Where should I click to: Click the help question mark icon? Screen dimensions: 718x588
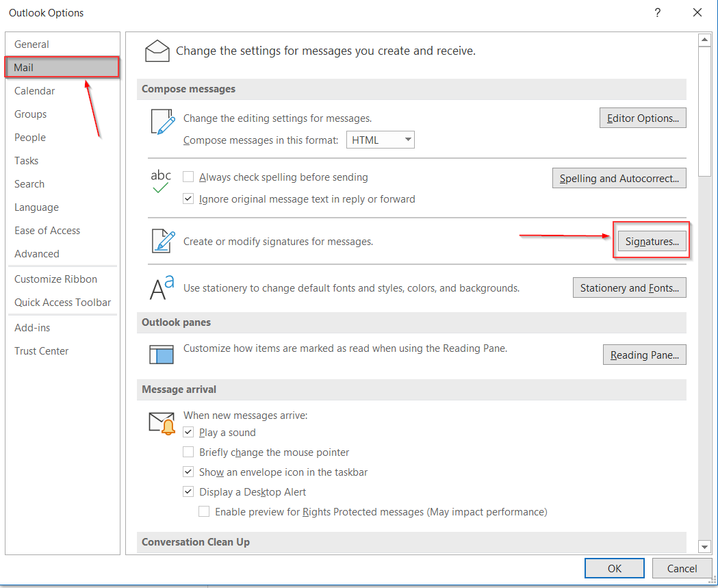[x=658, y=12]
